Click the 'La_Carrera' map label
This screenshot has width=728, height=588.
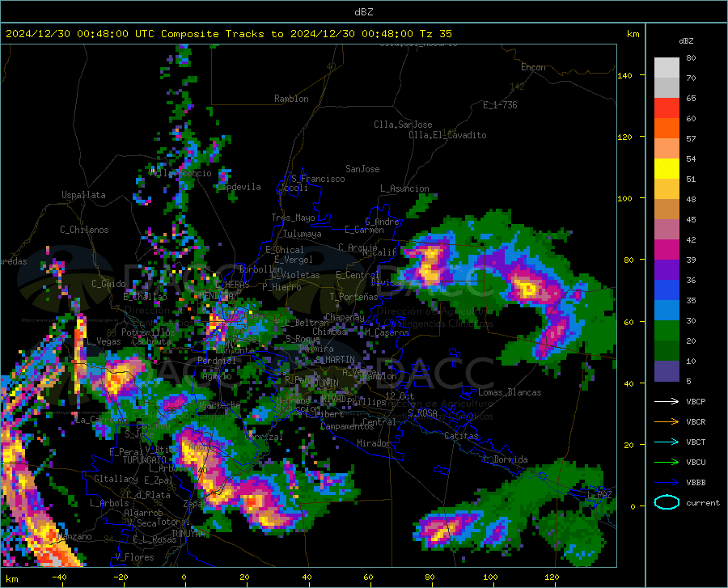coord(99,420)
